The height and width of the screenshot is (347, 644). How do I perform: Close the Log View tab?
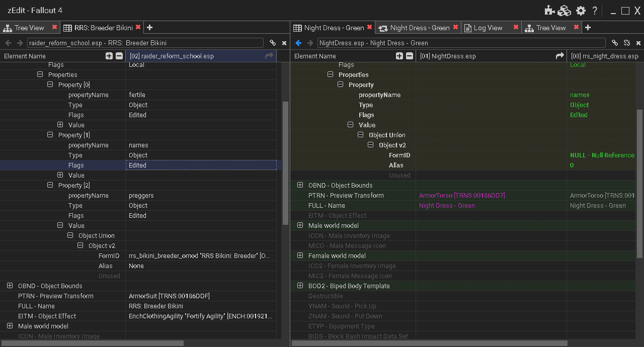coord(516,27)
